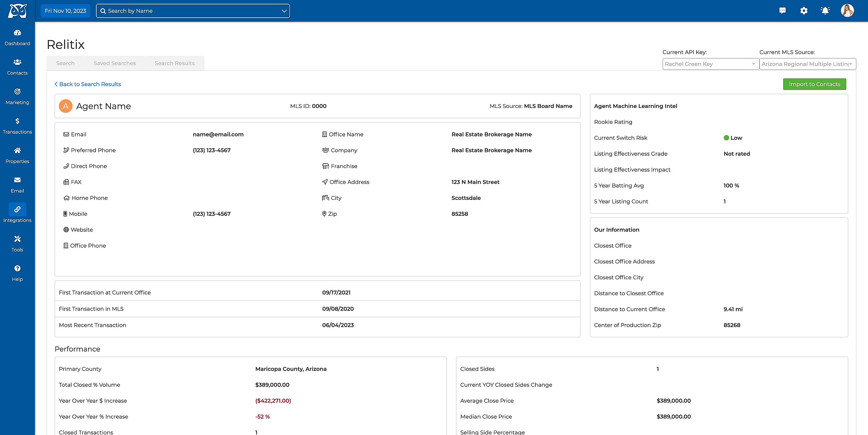Click the owl logo icon
868x435 pixels.
17,11
